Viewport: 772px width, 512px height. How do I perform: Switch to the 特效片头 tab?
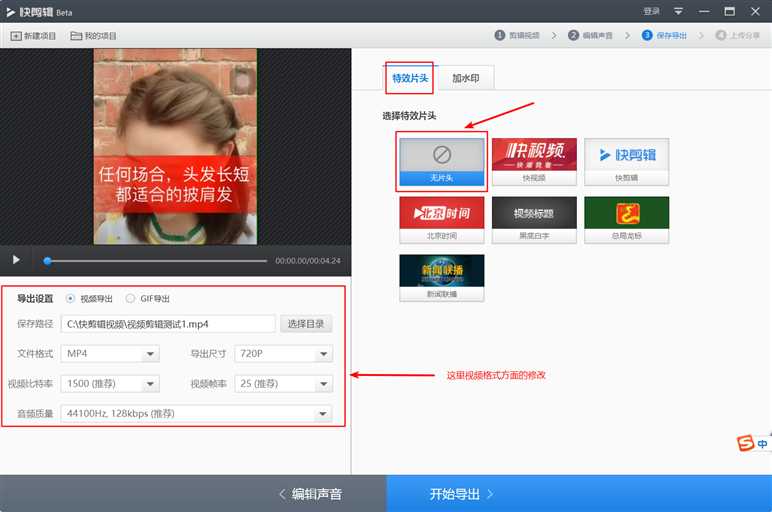pos(410,78)
